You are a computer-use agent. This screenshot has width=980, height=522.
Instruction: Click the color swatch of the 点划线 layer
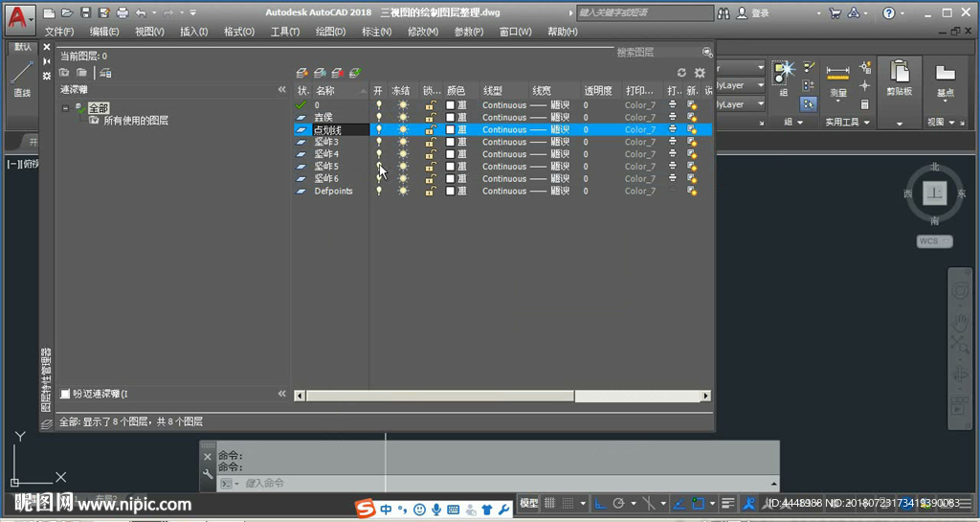(450, 129)
